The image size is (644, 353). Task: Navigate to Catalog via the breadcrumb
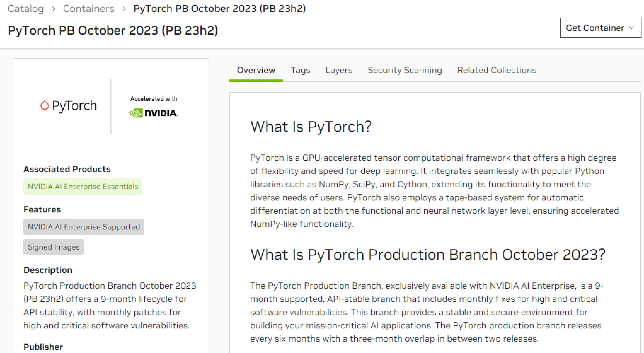click(26, 9)
